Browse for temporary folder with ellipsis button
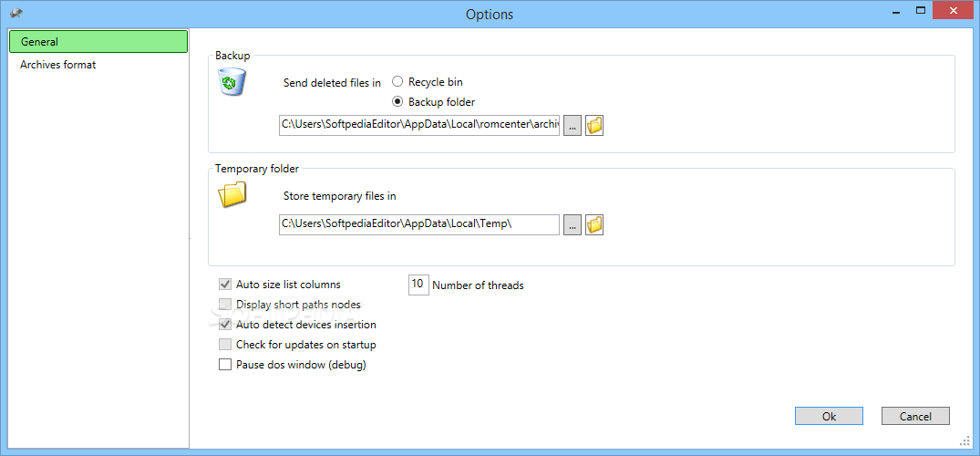980x456 pixels. (x=573, y=224)
